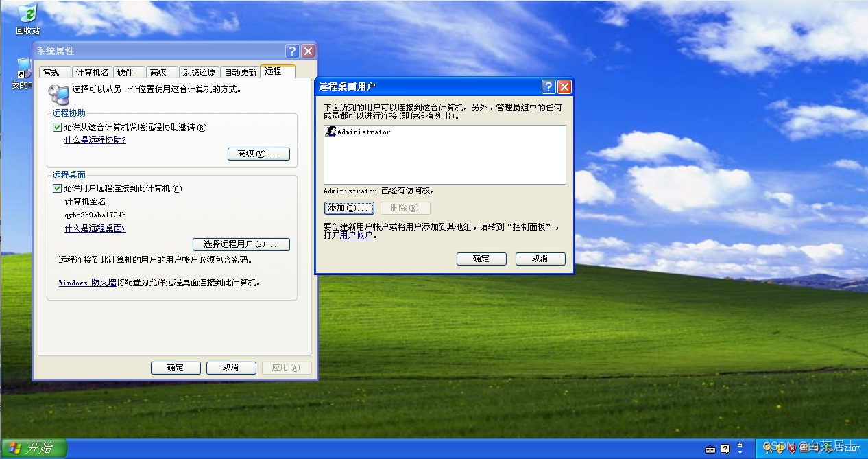Click the taskbar clock

(x=851, y=449)
